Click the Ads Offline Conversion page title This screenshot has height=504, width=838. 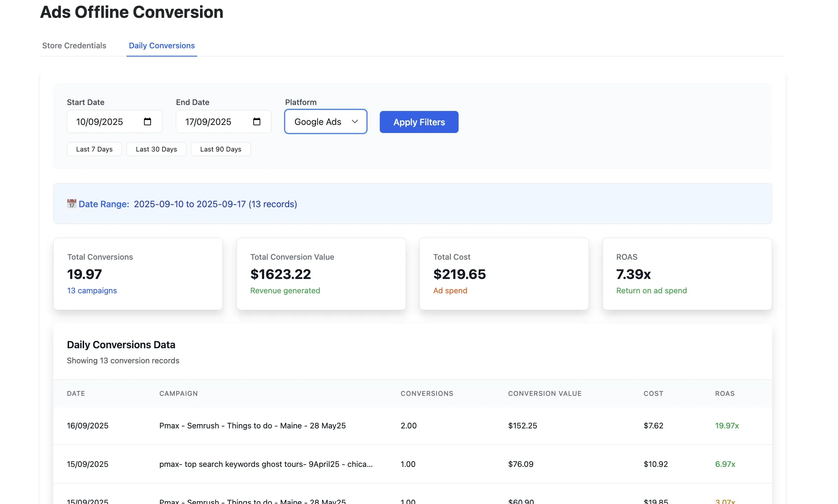pyautogui.click(x=132, y=12)
